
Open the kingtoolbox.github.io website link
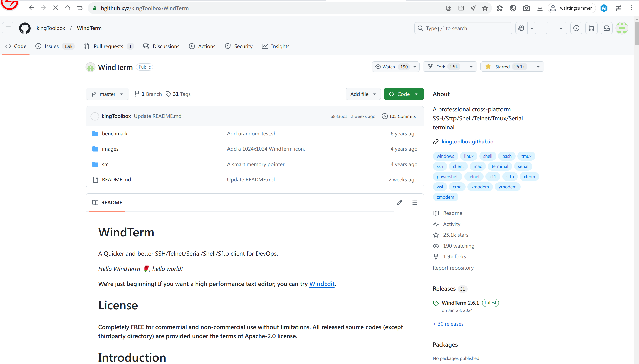468,142
